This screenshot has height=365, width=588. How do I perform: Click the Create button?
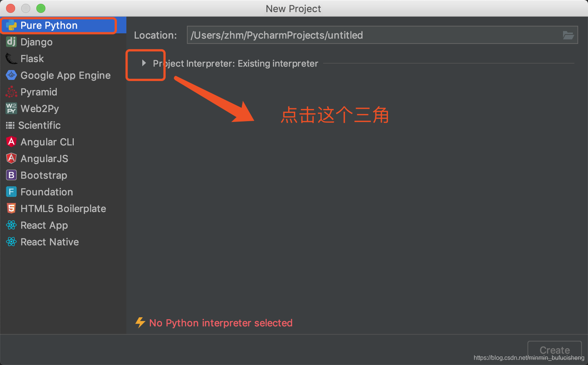[554, 350]
